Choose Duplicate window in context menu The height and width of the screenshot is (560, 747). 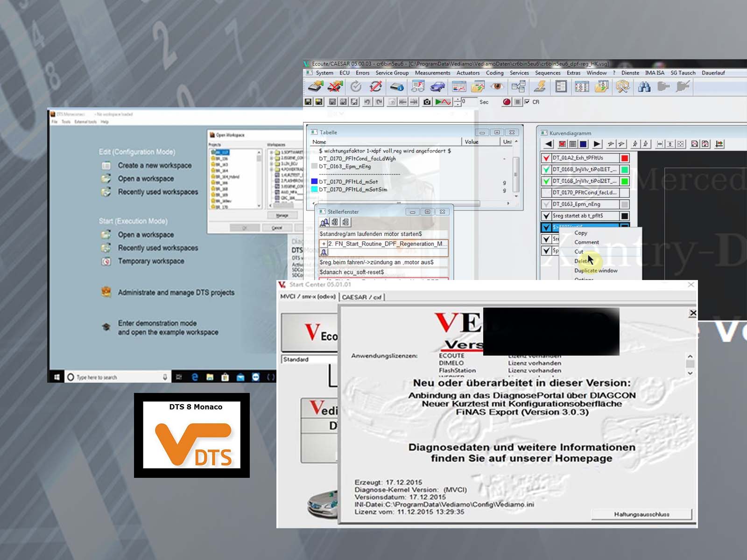coord(596,271)
